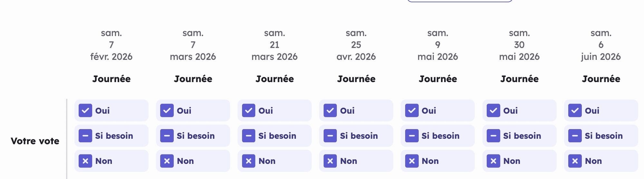The height and width of the screenshot is (179, 644).
Task: Vote Non for 21 mars 2026
Action: (x=274, y=161)
